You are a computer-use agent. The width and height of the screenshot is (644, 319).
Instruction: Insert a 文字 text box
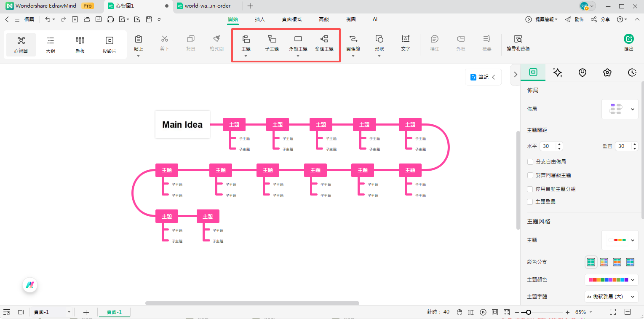[405, 40]
